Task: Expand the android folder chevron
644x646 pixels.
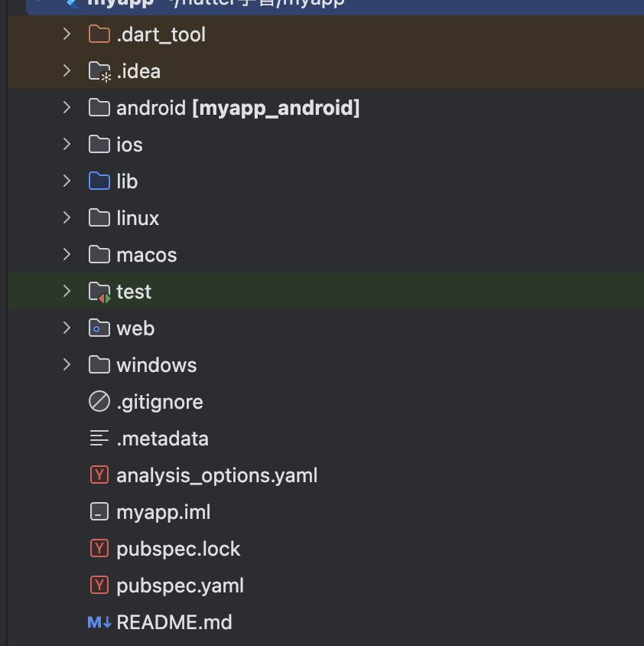Action: [x=67, y=108]
